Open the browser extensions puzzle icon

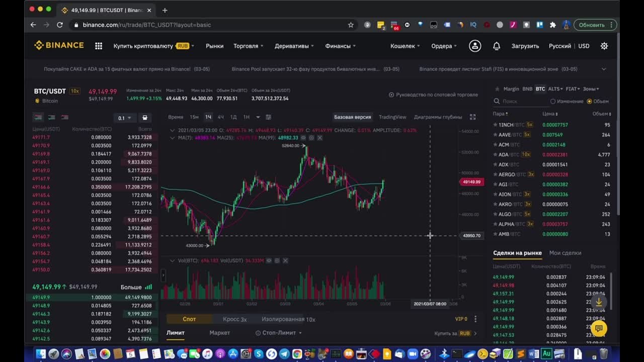[553, 25]
